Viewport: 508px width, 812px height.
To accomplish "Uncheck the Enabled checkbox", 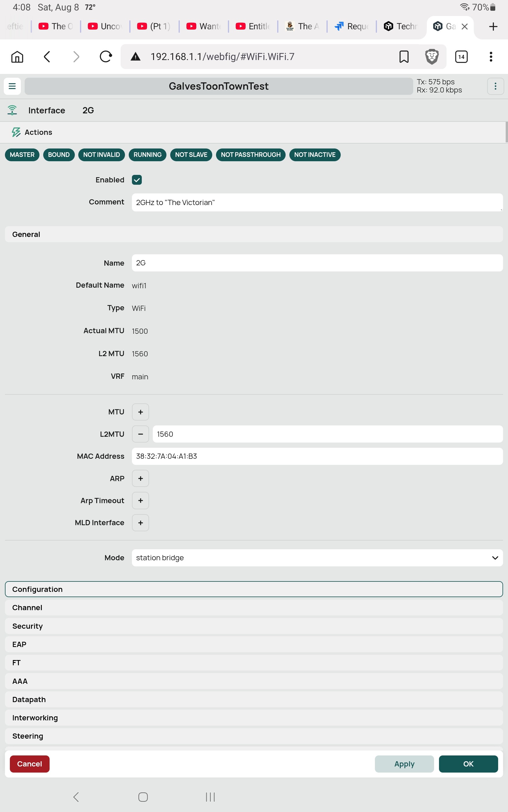I will point(137,180).
